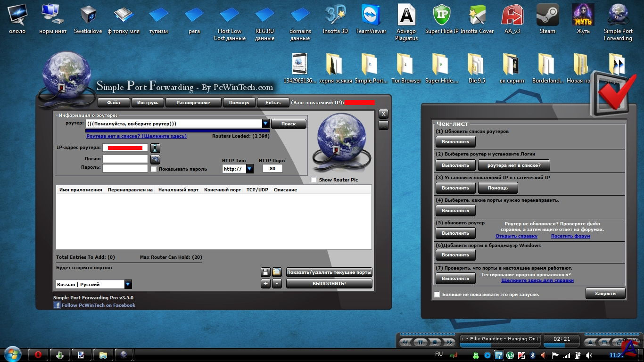This screenshot has height=362, width=644.
Task: Click the open file folder icon
Action: [x=277, y=272]
